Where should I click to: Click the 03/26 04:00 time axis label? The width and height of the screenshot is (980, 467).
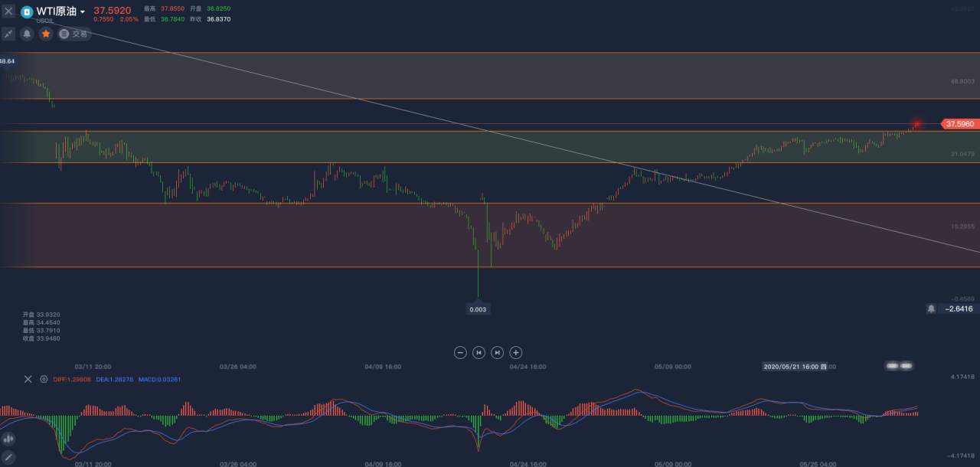(x=238, y=367)
